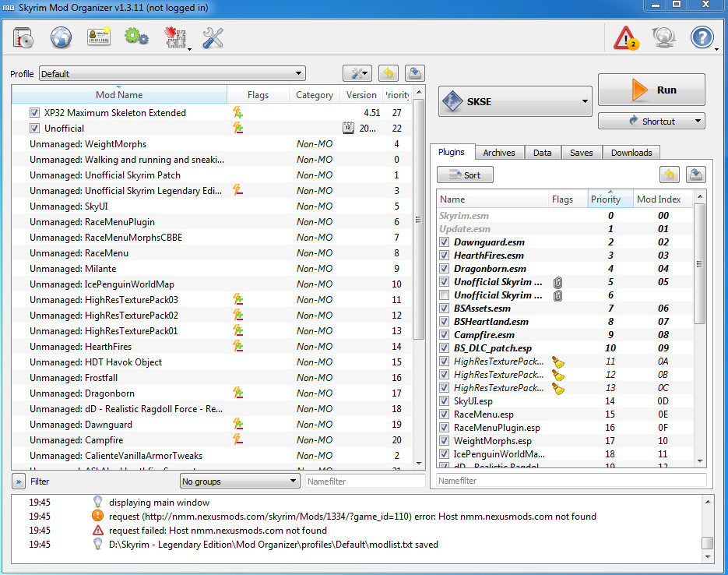The image size is (728, 575).
Task: Click the flag icon on Unmanaged: Campfire row
Action: tap(237, 439)
